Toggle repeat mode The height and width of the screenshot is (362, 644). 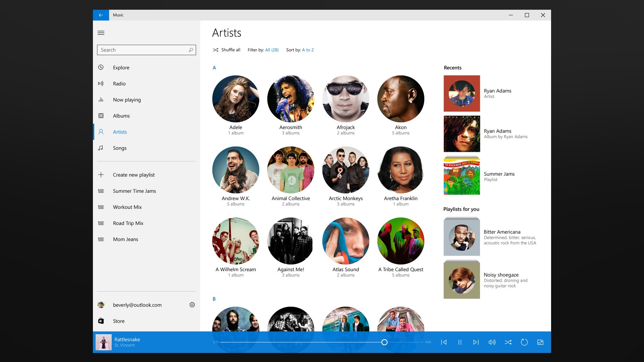point(524,342)
